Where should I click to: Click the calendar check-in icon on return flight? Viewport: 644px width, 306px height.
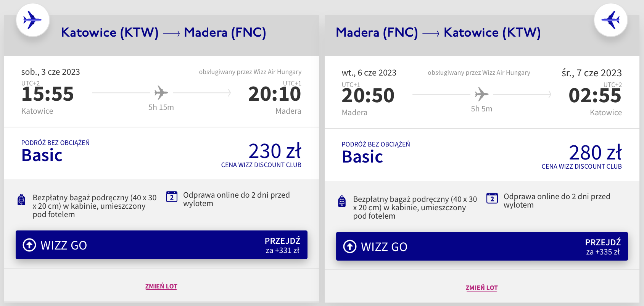(x=492, y=198)
